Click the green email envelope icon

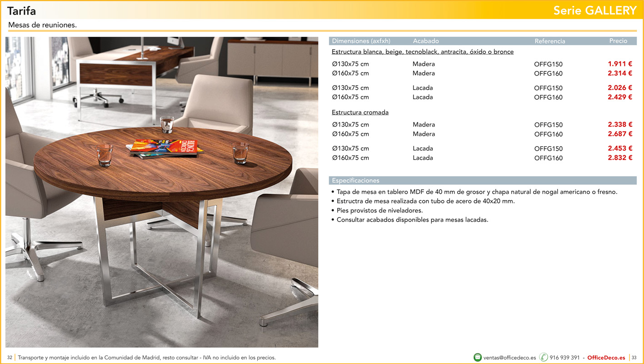tap(477, 357)
